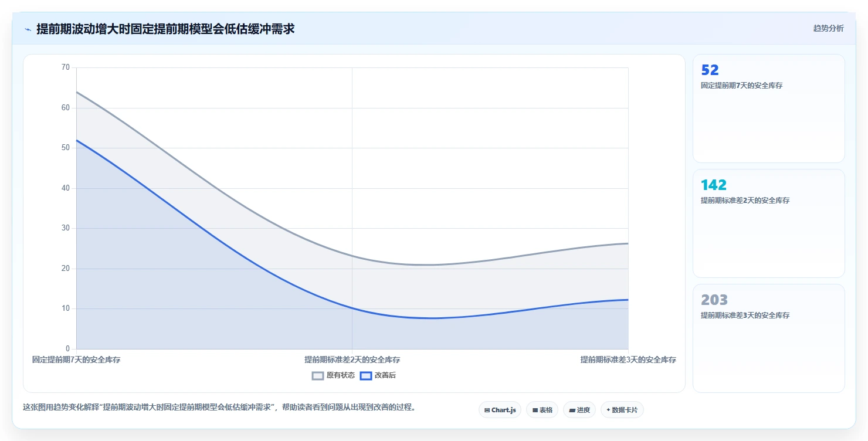The height and width of the screenshot is (441, 868).
Task: Click the 进度 tag icon
Action: coord(572,411)
